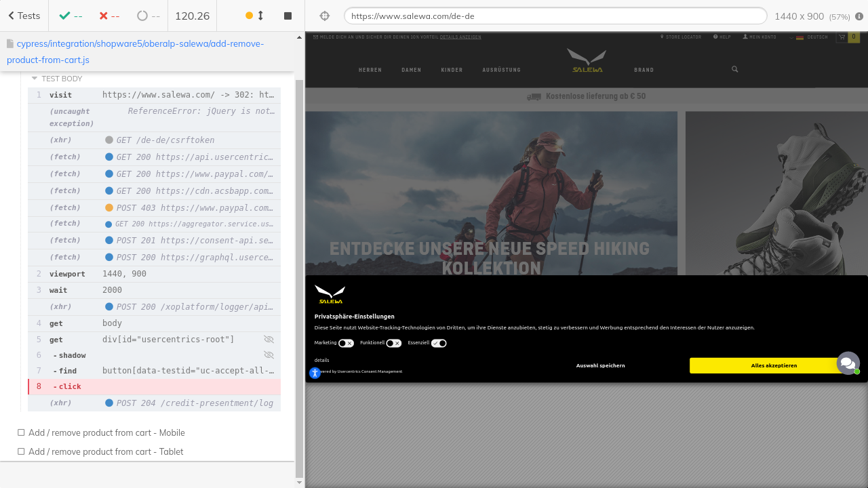This screenshot has width=868, height=488.
Task: Click the Auswahl speichern button
Action: [x=600, y=365]
